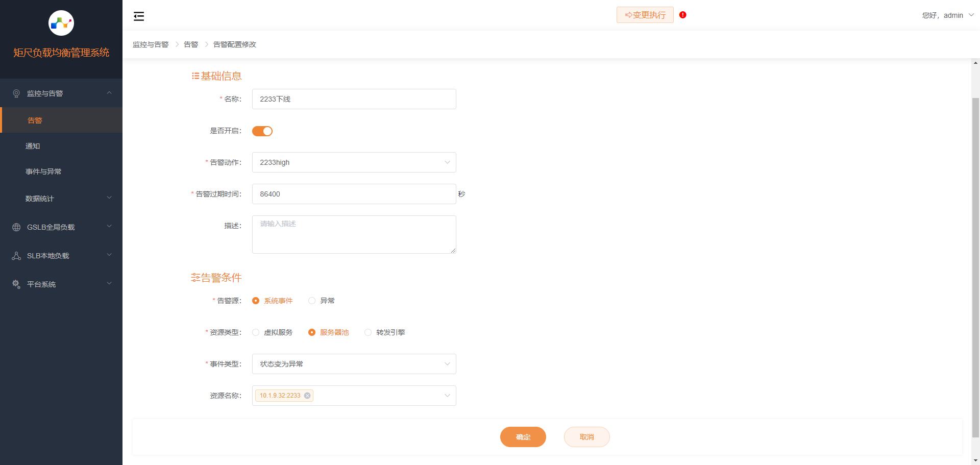Screen dimensions: 980x465
Task: Click into the 描述 text area
Action: pyautogui.click(x=354, y=234)
